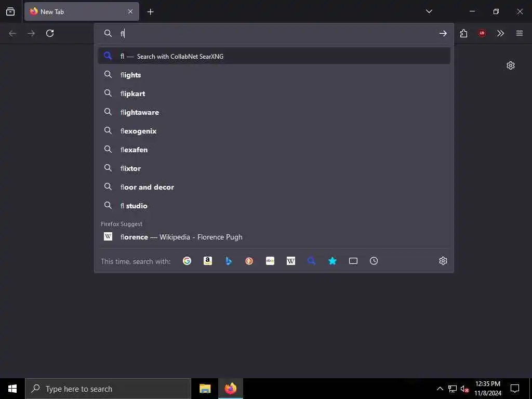The height and width of the screenshot is (399, 532).
Task: Open Firefox application hamburger menu
Action: [520, 33]
